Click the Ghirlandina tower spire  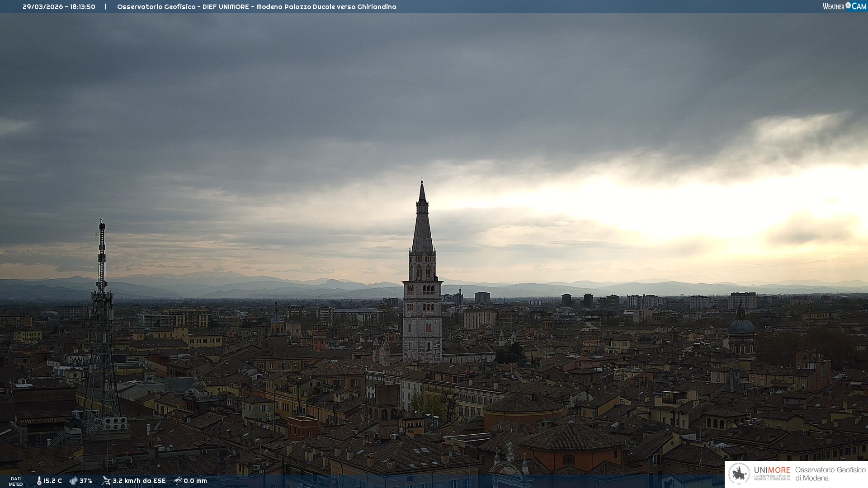(x=422, y=221)
